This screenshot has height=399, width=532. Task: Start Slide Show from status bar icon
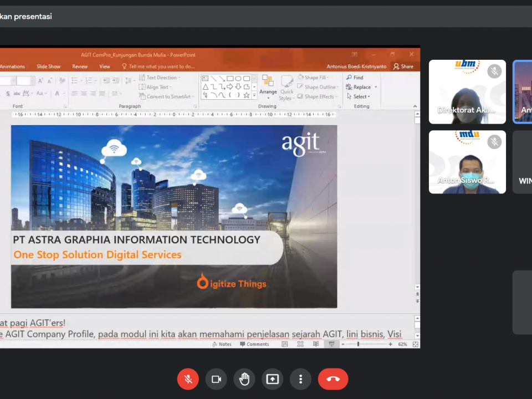(331, 344)
